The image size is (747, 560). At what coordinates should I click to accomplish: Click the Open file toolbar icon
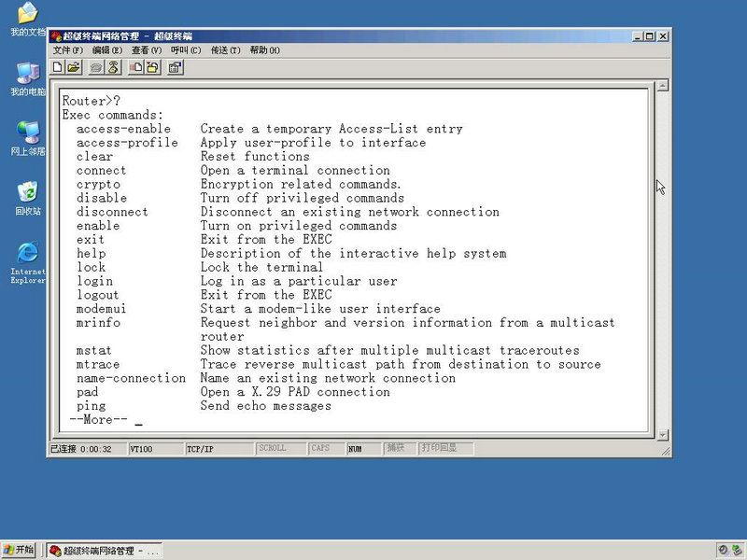pyautogui.click(x=74, y=67)
